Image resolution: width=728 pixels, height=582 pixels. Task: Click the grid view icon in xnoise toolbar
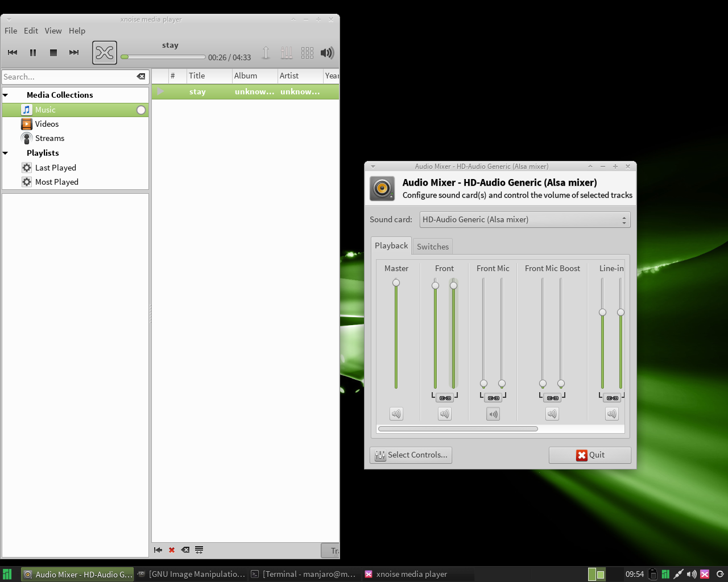(x=308, y=53)
